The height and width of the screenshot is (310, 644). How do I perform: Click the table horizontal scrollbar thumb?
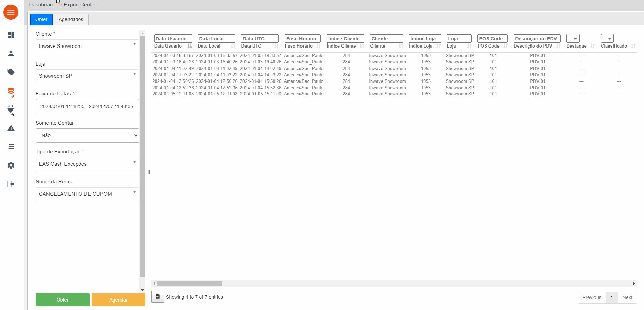[x=190, y=284]
